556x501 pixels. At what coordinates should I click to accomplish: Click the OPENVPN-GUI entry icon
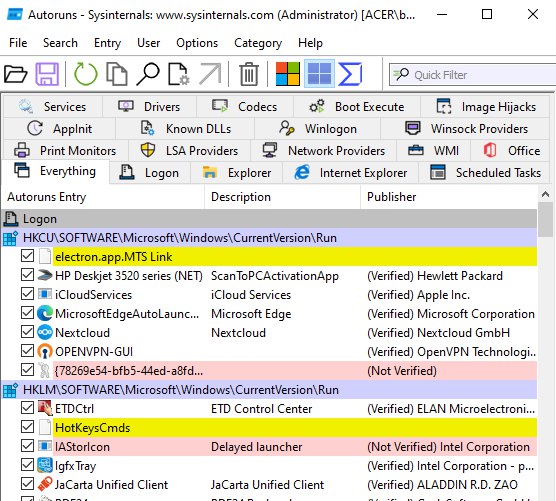pos(45,351)
